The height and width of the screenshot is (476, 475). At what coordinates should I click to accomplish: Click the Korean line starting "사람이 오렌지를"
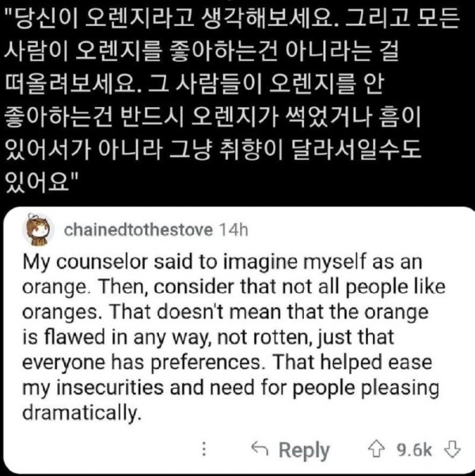[202, 51]
